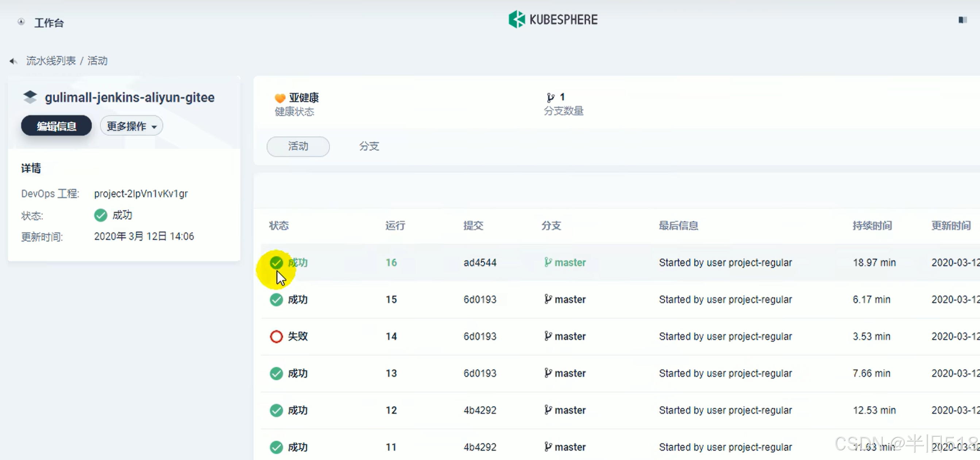Click the pipeline layers icon beside gulimall-jenkins-aliyun-gitee
This screenshot has width=980, height=460.
pos(30,97)
